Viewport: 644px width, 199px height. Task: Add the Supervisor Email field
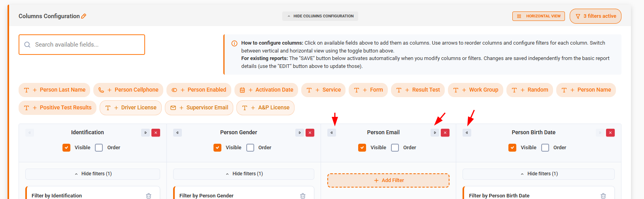(200, 108)
